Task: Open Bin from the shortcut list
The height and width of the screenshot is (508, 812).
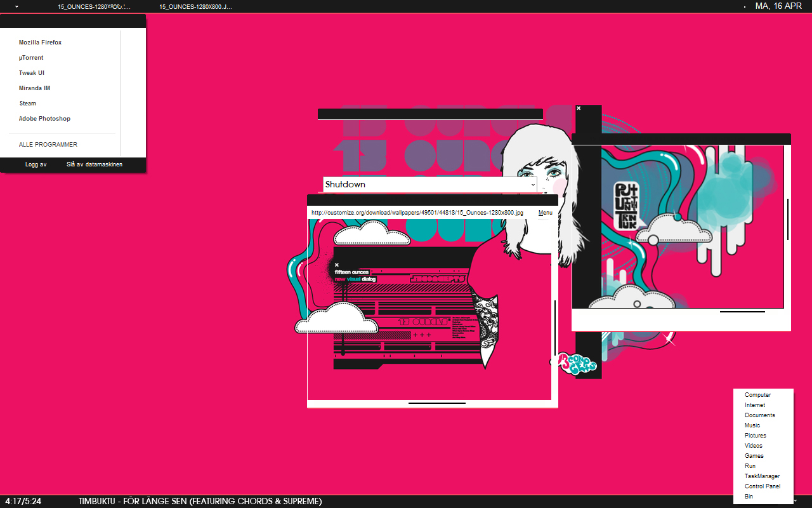Action: [749, 497]
